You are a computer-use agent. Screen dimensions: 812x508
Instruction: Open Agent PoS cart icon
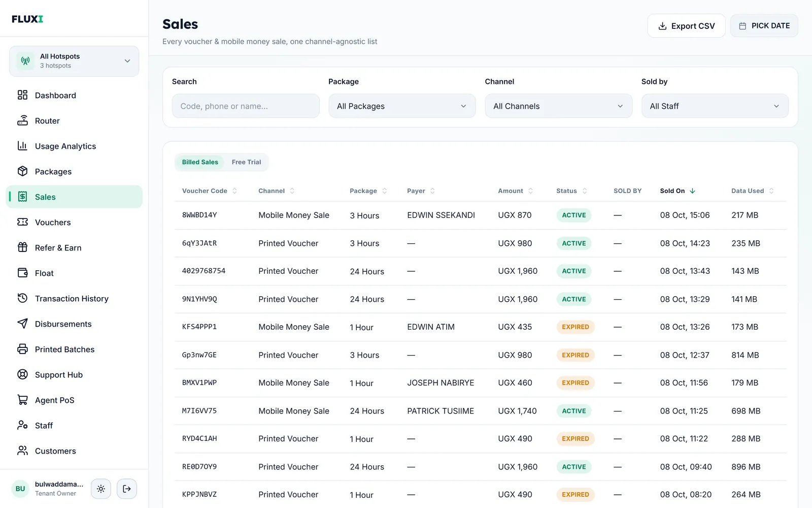point(22,400)
